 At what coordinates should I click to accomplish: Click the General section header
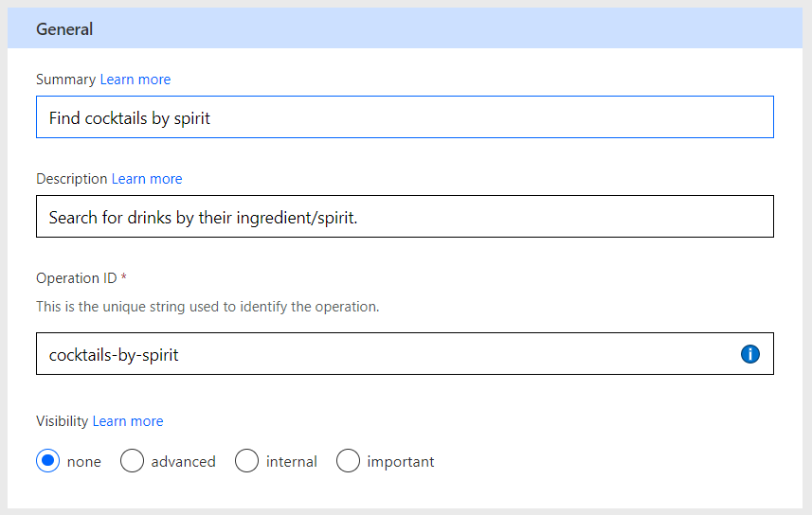pos(405,28)
